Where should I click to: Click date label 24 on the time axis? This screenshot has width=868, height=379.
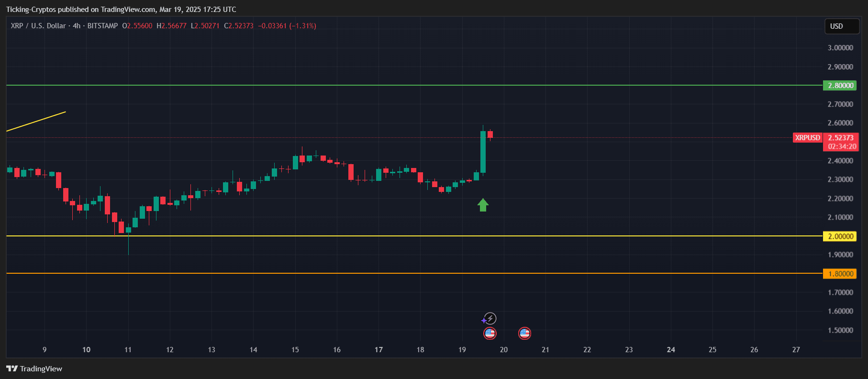click(x=671, y=350)
